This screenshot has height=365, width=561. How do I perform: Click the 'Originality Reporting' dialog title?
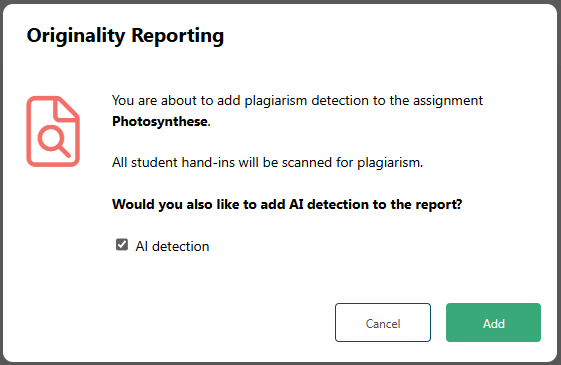(125, 36)
